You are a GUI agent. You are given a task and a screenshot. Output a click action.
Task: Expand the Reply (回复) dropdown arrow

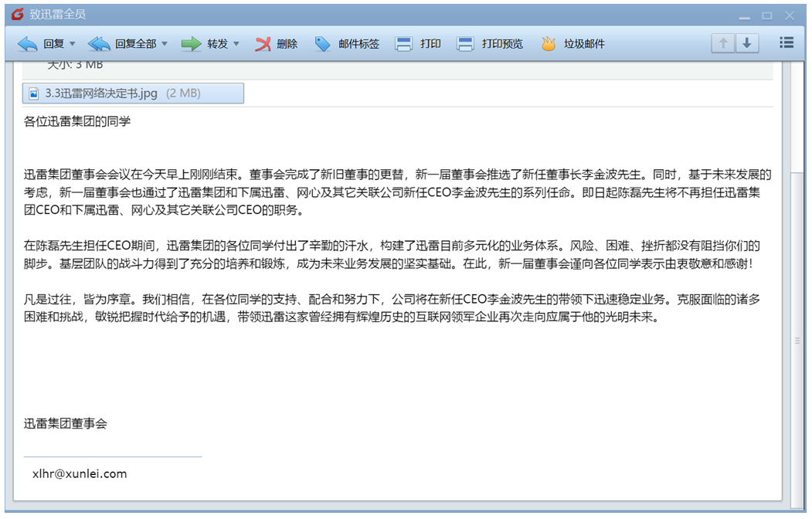click(73, 44)
